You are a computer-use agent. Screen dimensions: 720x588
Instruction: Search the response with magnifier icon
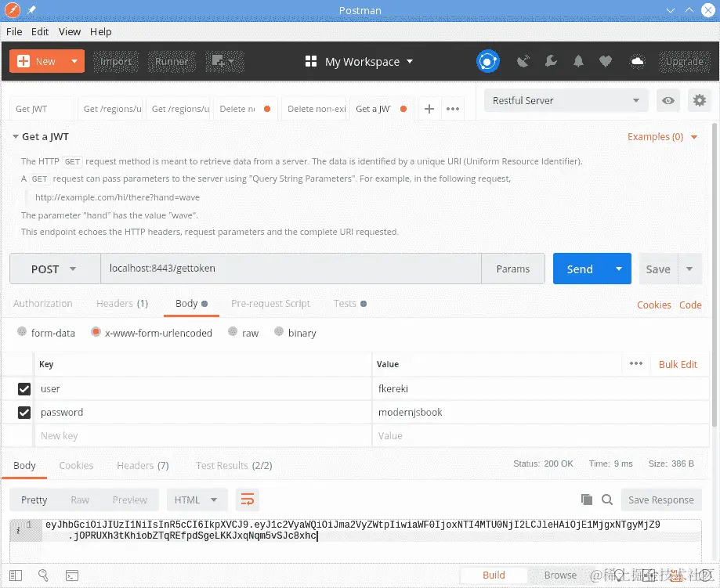point(607,500)
